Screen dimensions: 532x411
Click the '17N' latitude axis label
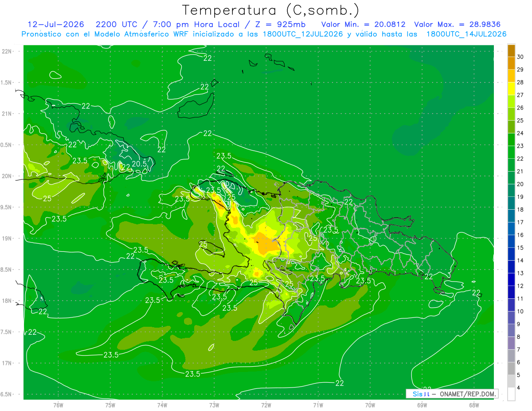(7, 363)
